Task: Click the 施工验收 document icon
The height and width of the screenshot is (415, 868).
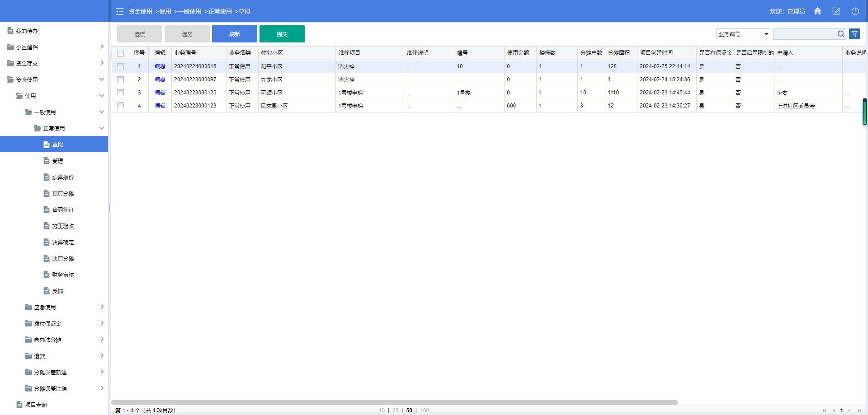Action: (47, 226)
